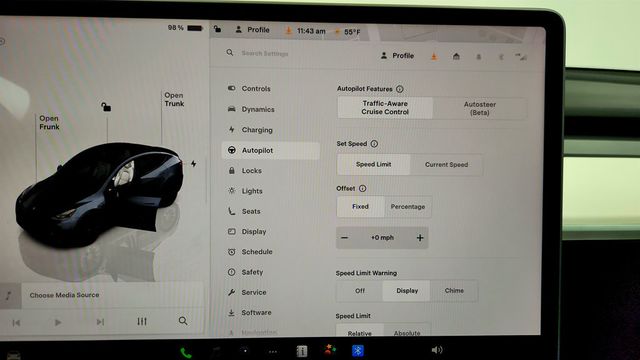Set speed to Current Speed
Viewport: 640px width, 360px height.
[446, 165]
